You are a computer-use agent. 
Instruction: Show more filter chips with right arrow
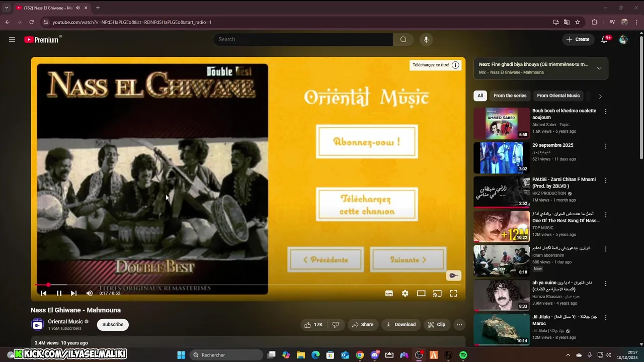pyautogui.click(x=600, y=96)
